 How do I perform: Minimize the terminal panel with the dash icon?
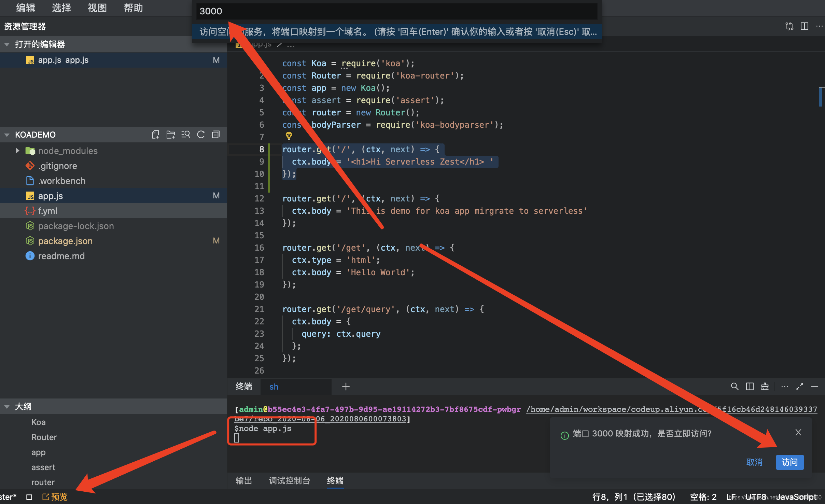815,386
